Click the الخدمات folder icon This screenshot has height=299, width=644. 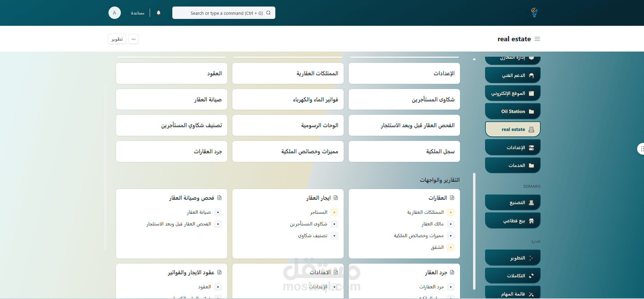(x=531, y=165)
